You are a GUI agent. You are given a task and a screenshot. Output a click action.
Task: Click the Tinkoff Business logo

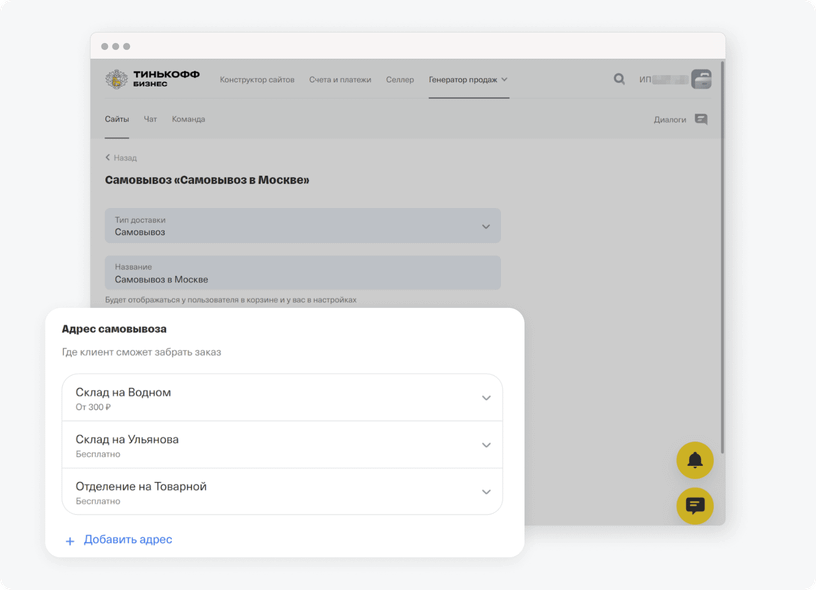point(152,79)
